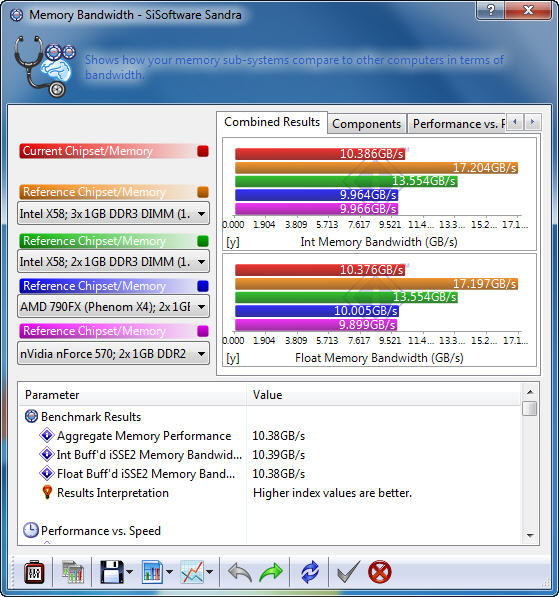
Task: Click the 9.899GB/s magenta bar
Action: tap(316, 325)
